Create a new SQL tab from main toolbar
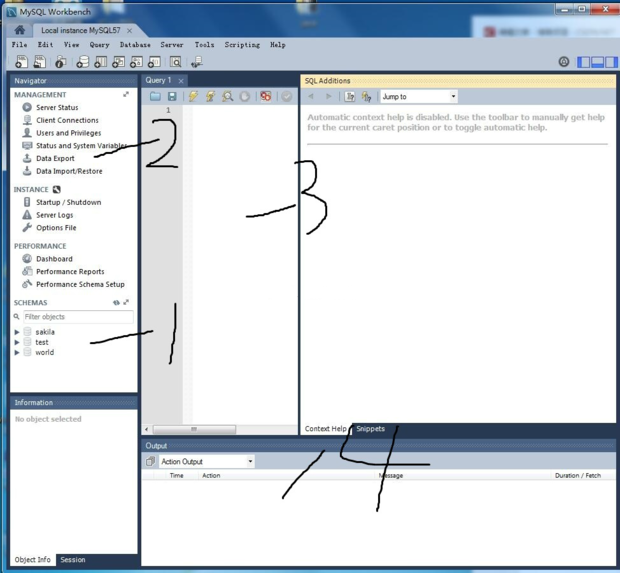The image size is (620, 573). point(21,62)
